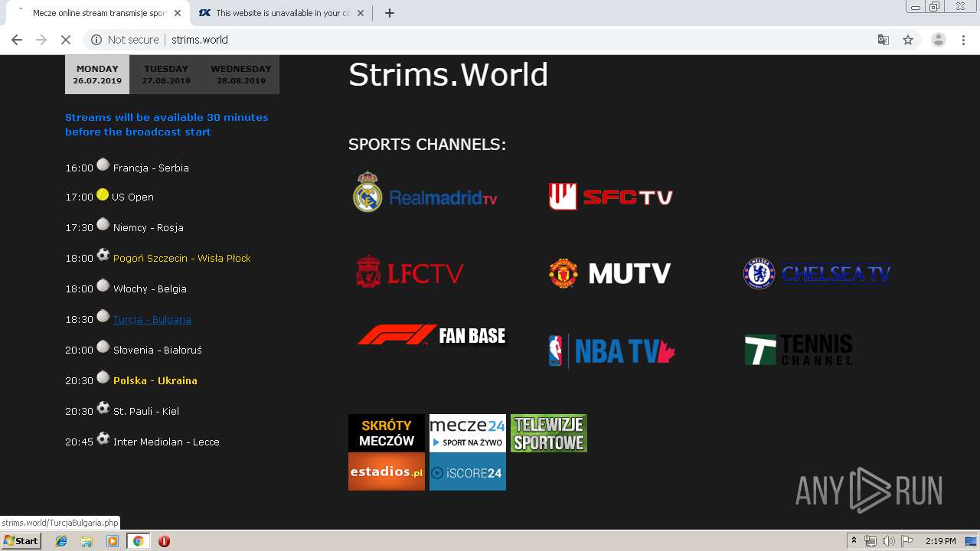The image size is (980, 551).
Task: Open a new browser tab
Action: [x=389, y=13]
